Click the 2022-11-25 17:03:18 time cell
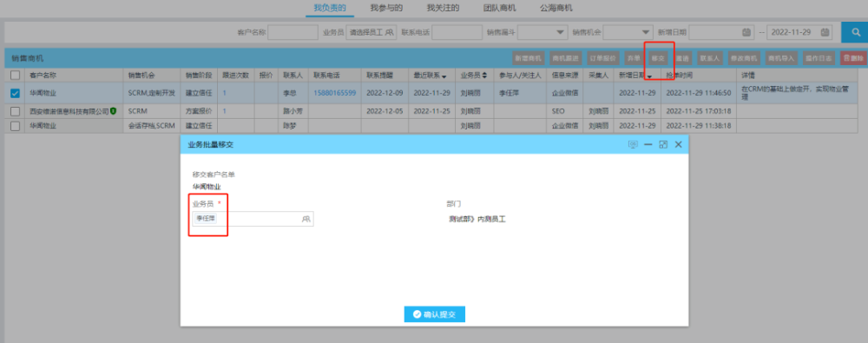 pos(699,111)
